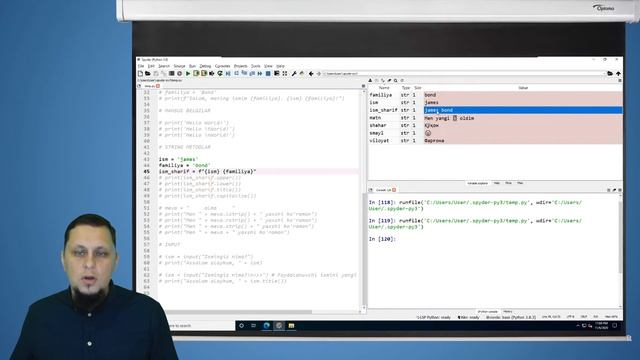Step into function in debugger
The image size is (640, 360).
point(244,73)
